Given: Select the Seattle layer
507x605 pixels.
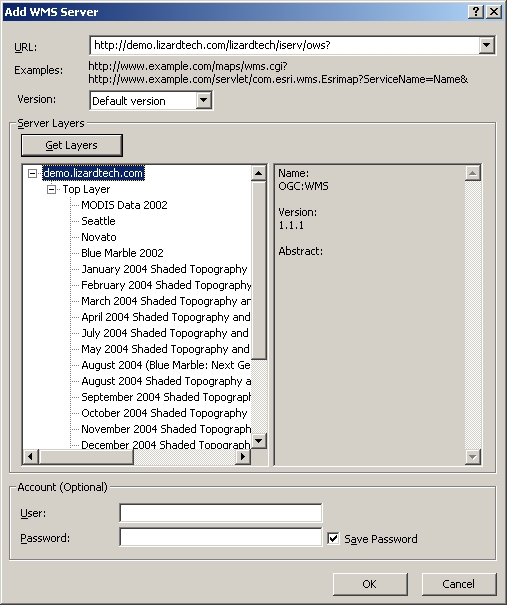Looking at the screenshot, I should point(98,221).
